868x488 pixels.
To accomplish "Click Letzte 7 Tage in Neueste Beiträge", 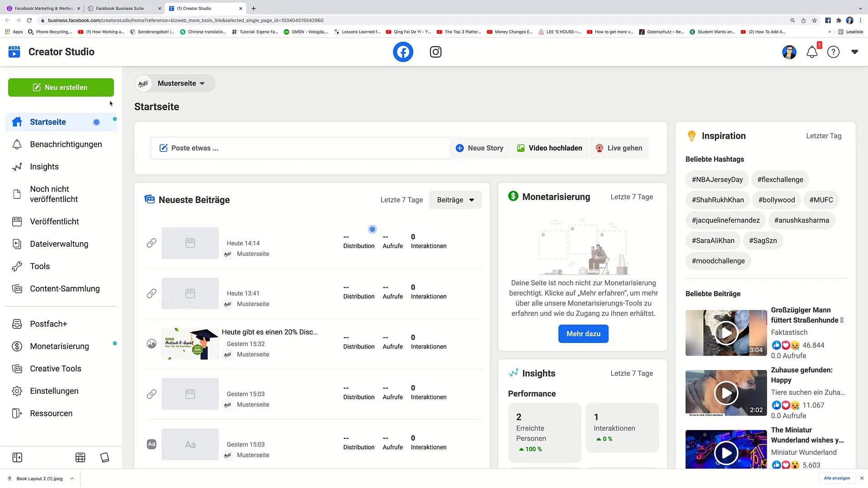I will click(401, 200).
